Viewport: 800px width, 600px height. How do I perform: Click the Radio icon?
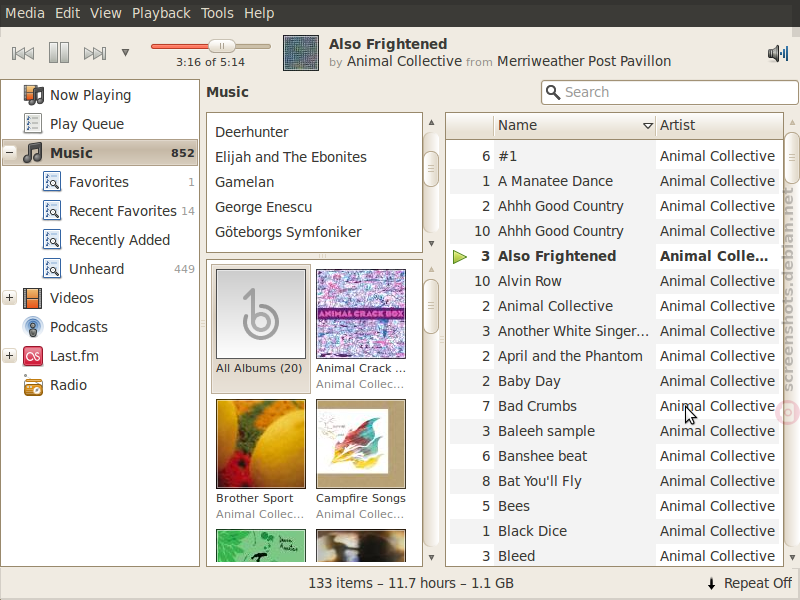click(x=33, y=386)
